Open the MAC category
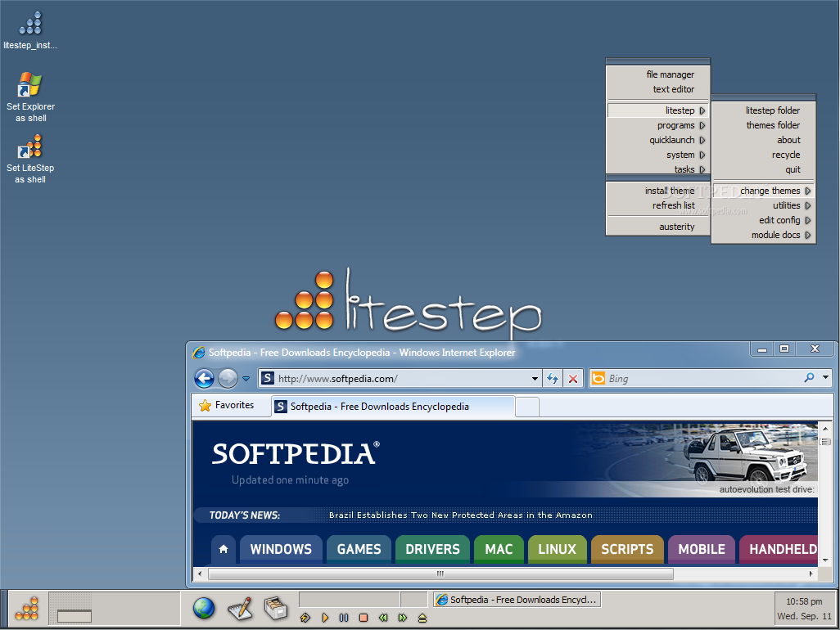This screenshot has height=630, width=840. tap(499, 549)
